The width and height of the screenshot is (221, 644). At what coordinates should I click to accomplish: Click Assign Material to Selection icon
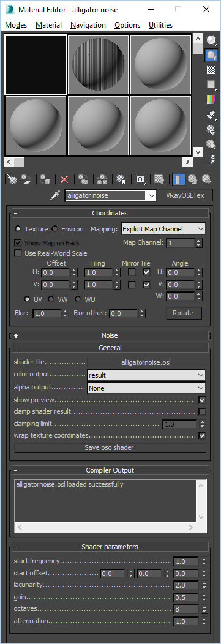tap(45, 179)
